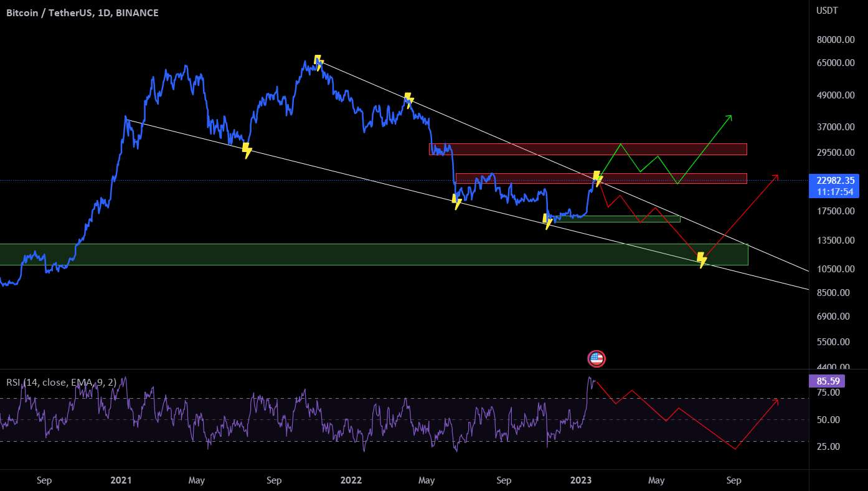Screen dimensions: 868x491
Task: Click the 5500.00 price axis label
Action: (x=832, y=342)
